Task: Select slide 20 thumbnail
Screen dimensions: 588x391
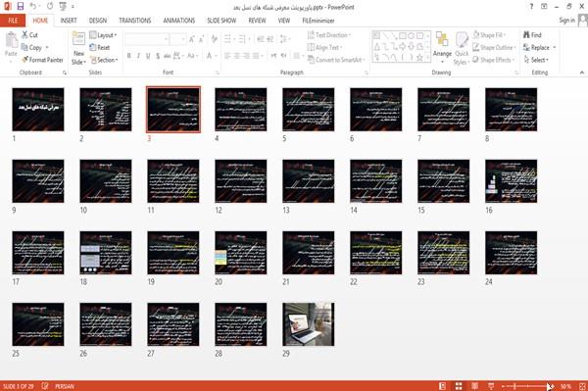Action: [x=241, y=253]
